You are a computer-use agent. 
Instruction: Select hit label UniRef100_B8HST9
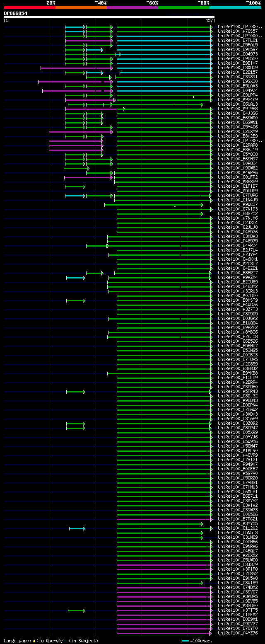(238, 300)
